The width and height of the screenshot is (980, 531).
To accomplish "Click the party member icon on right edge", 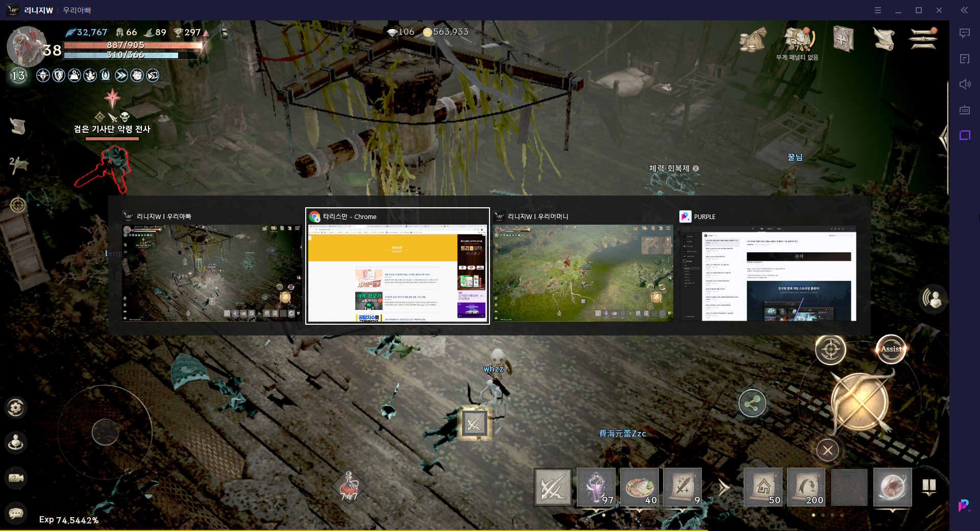I will (933, 299).
